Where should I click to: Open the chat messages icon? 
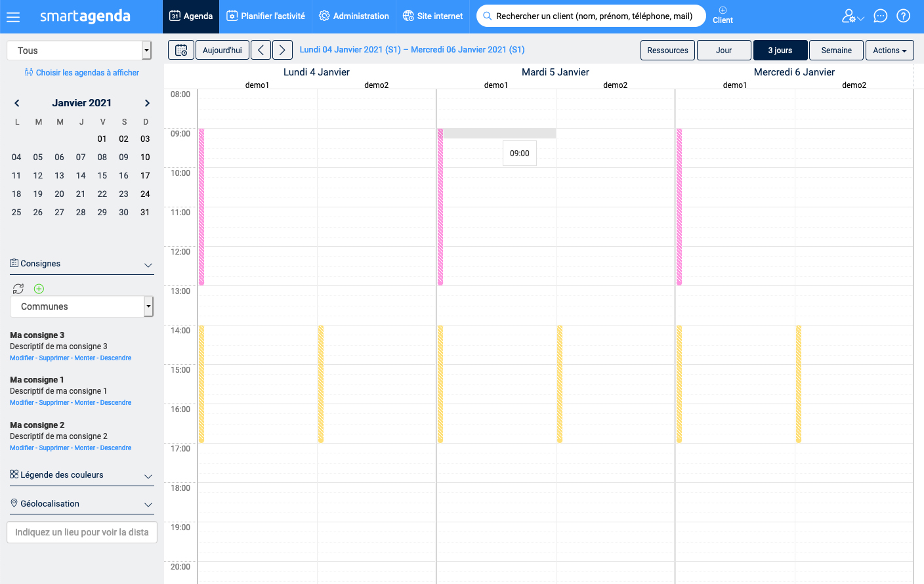click(881, 16)
